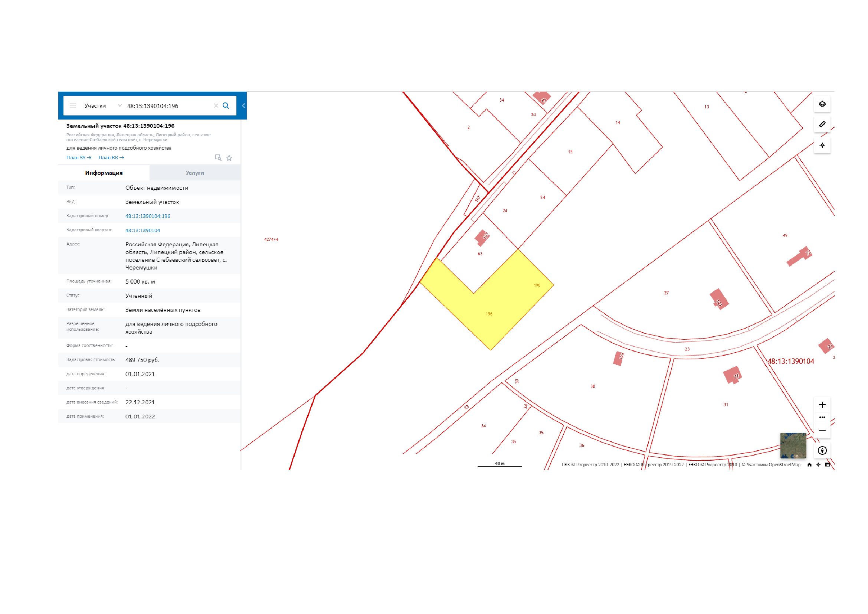
Task: Click parcel labeled 27 on map
Action: point(666,293)
